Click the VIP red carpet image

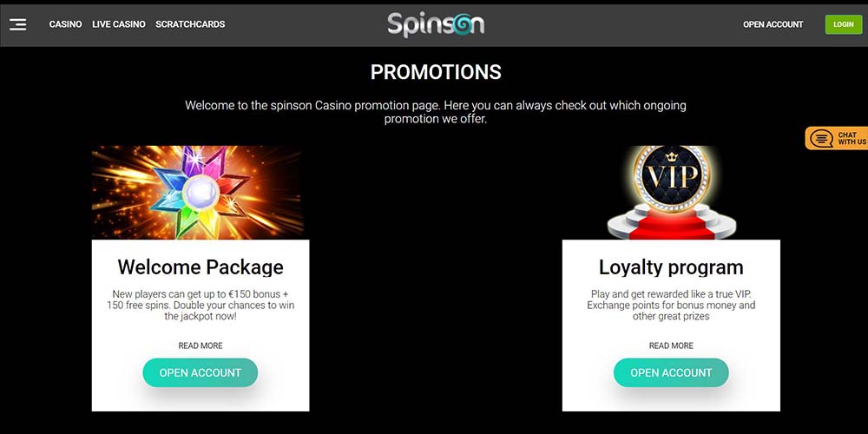(671, 193)
